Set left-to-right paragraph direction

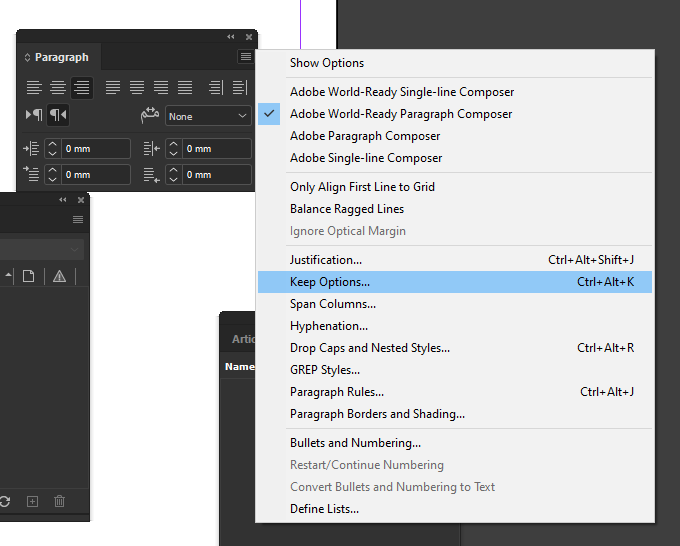pyautogui.click(x=34, y=115)
